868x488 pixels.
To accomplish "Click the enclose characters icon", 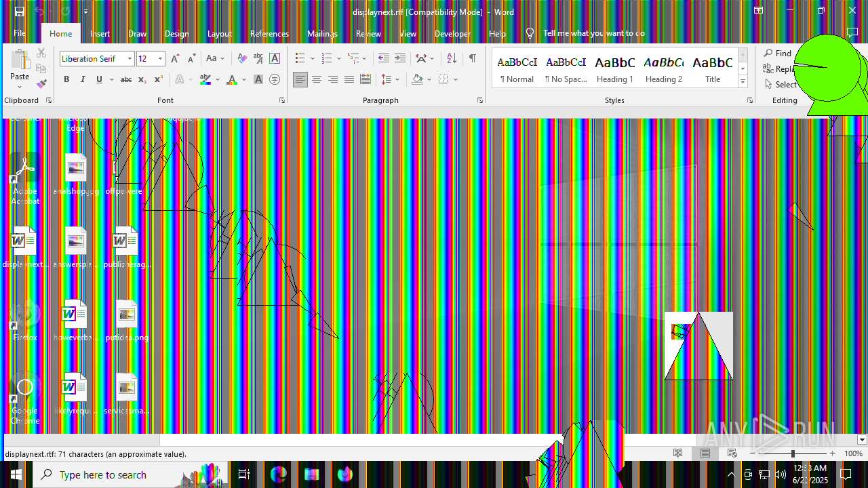I will pos(275,80).
